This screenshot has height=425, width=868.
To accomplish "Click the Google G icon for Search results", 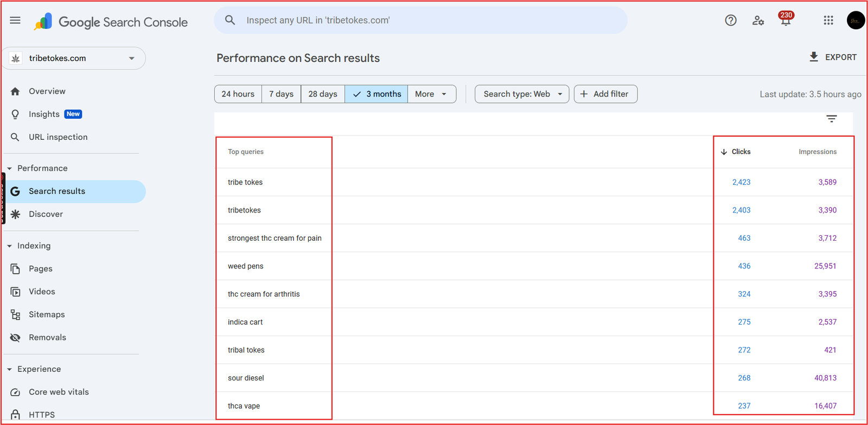I will pyautogui.click(x=15, y=191).
